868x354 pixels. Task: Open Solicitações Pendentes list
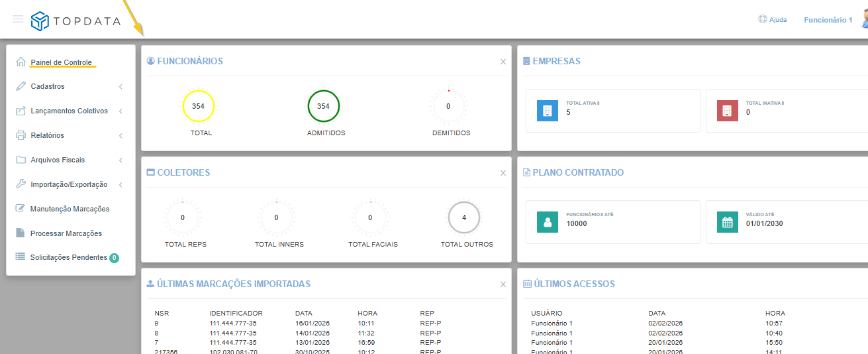click(x=68, y=257)
